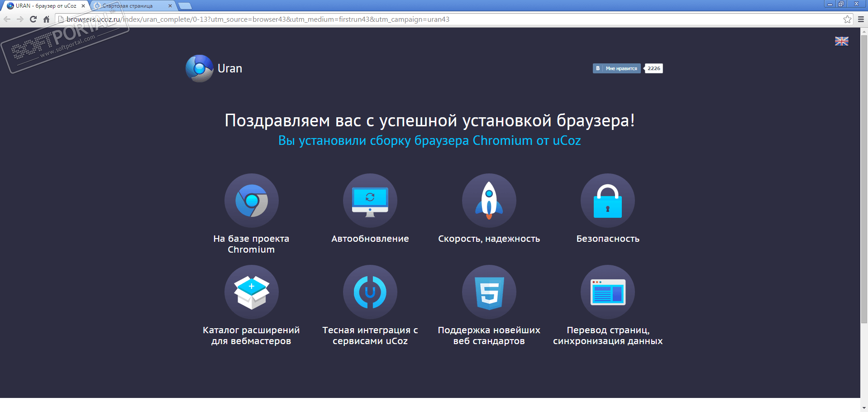868x412 pixels.
Task: Click the rocket speed icon
Action: click(489, 201)
